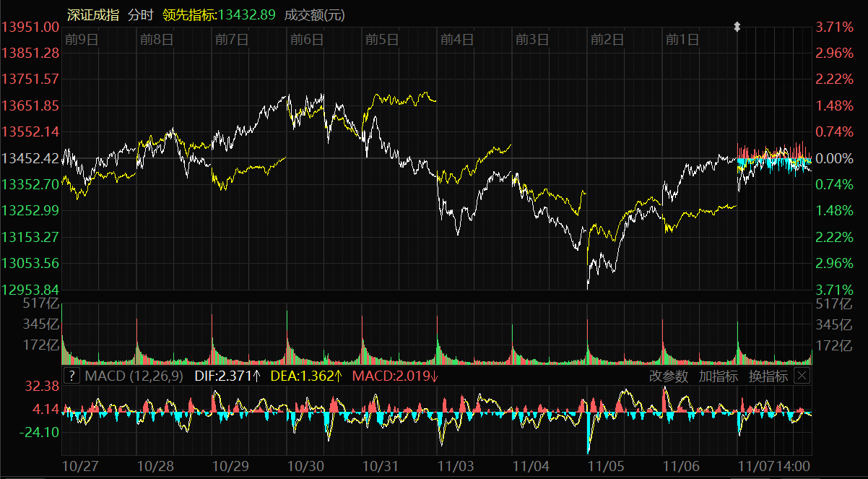
Task: Close the MACD indicator panel
Action: (802, 376)
